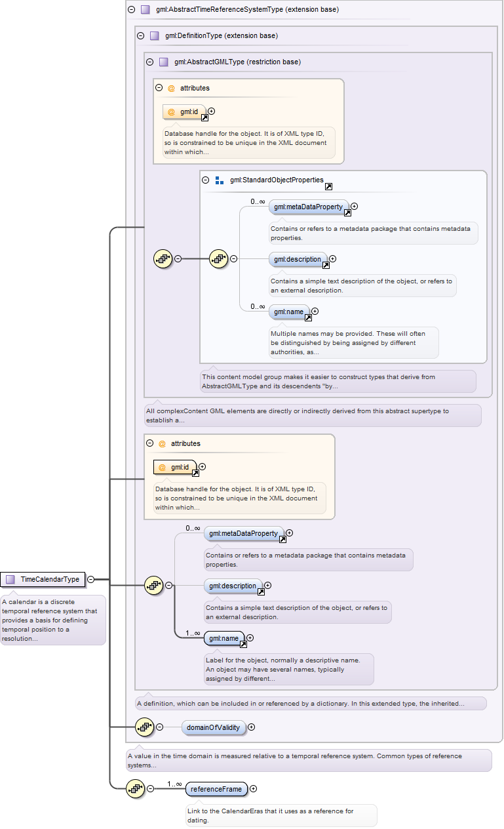This screenshot has width=504, height=829.
Task: Collapse the gml:DefinitionType section
Action: tap(140, 36)
